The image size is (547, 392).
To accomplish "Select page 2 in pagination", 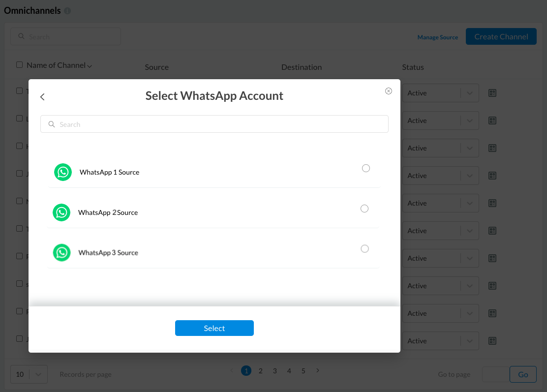I will click(x=261, y=371).
